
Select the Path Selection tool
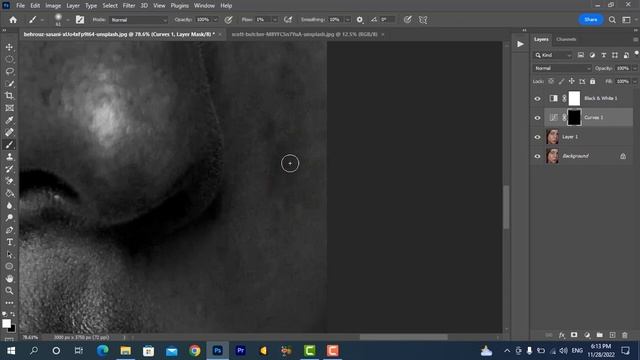pos(9,254)
